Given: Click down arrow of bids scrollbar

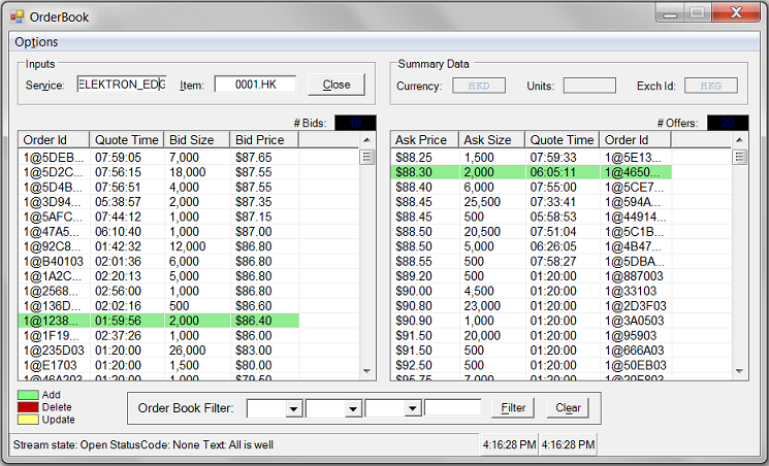Looking at the screenshot, I should pos(367,371).
